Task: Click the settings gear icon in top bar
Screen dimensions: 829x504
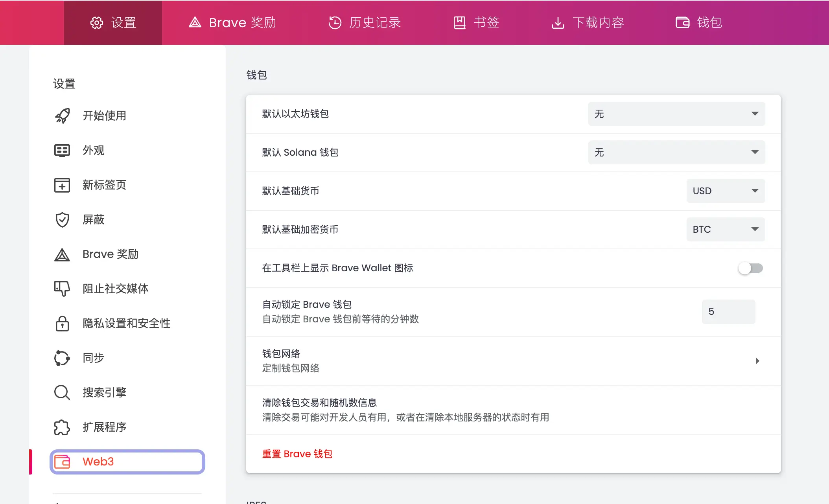Action: point(97,23)
